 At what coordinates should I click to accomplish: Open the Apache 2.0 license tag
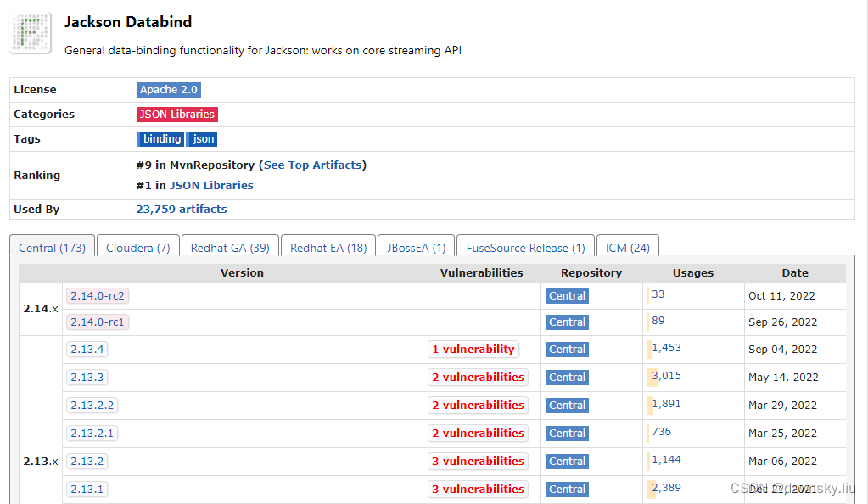click(169, 90)
